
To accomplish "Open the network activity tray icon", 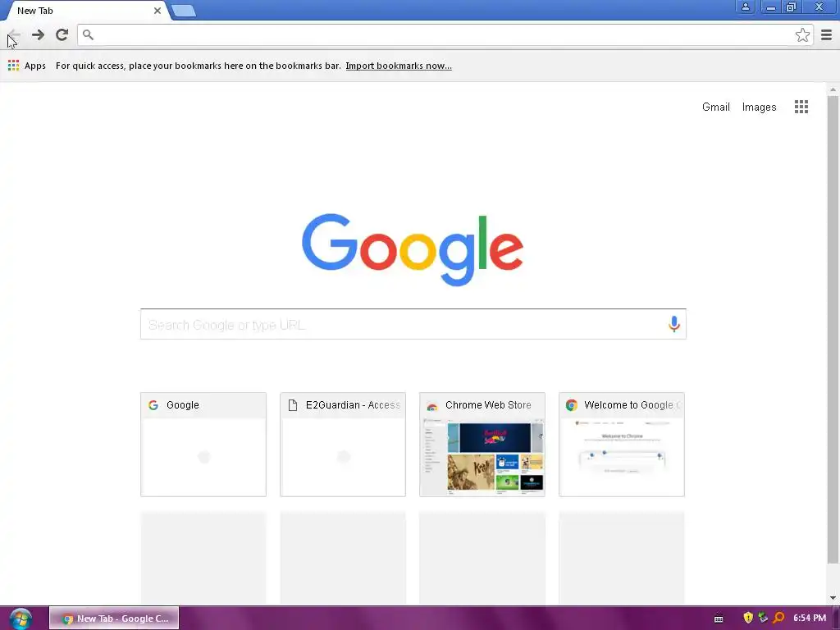I will point(764,619).
